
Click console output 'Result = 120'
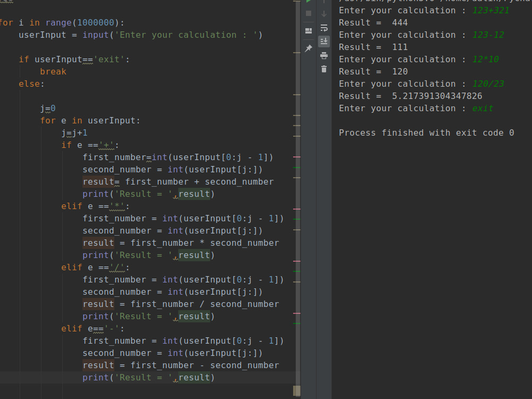coord(373,72)
